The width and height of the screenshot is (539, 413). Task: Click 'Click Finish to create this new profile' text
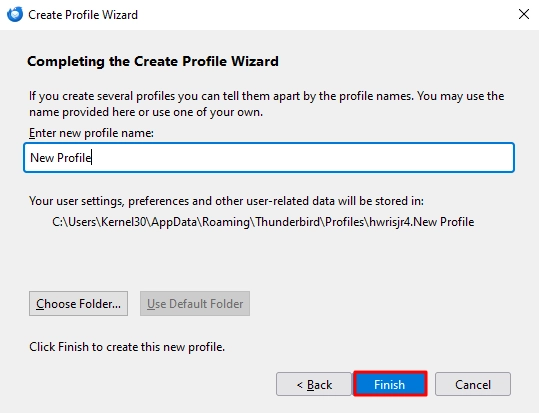[127, 347]
